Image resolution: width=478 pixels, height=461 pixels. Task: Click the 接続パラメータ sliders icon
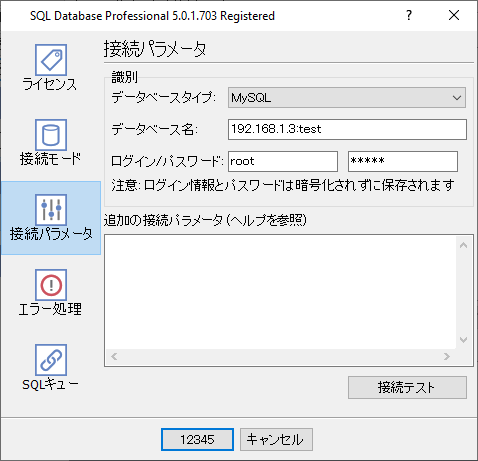click(51, 210)
